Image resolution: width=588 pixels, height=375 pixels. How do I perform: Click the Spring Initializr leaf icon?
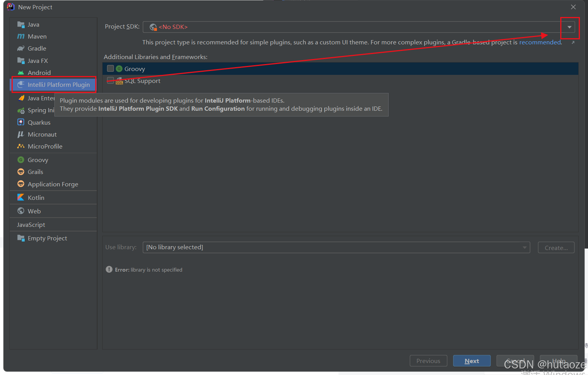21,110
